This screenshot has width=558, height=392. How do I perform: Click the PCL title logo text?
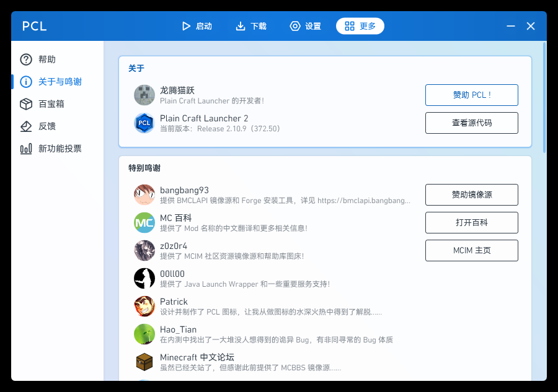click(x=34, y=26)
